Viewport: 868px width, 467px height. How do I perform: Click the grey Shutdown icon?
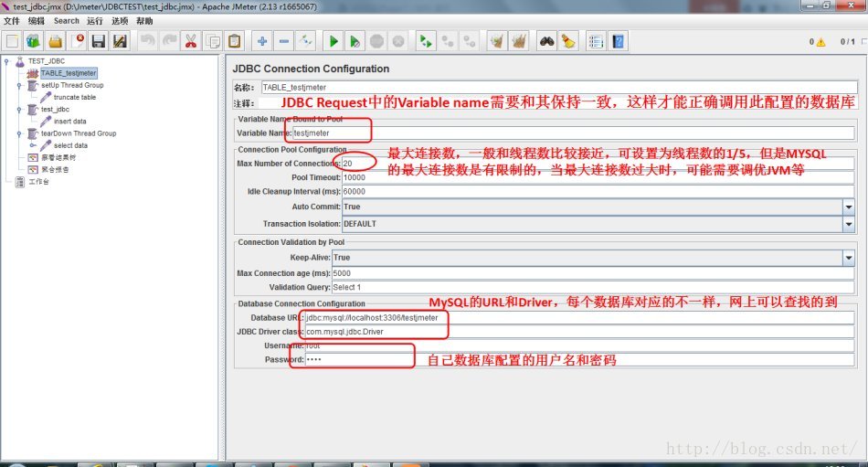[398, 41]
